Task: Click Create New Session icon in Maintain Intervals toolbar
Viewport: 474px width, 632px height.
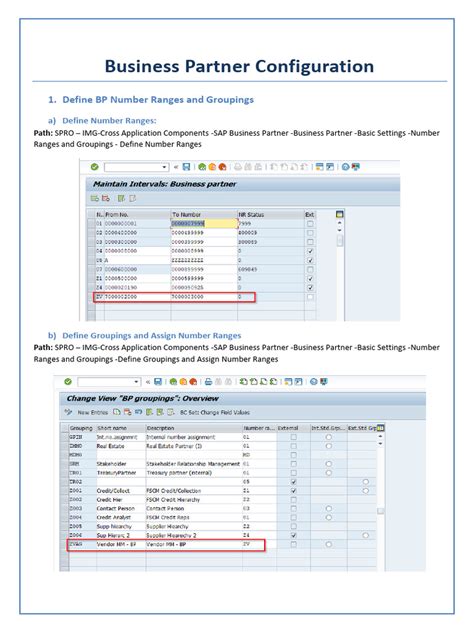Action: point(320,167)
